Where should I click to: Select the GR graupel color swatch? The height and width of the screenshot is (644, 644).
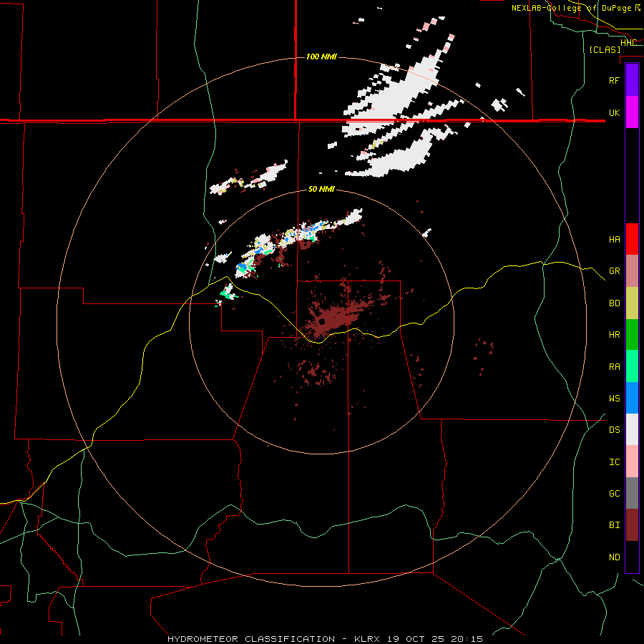tap(632, 271)
